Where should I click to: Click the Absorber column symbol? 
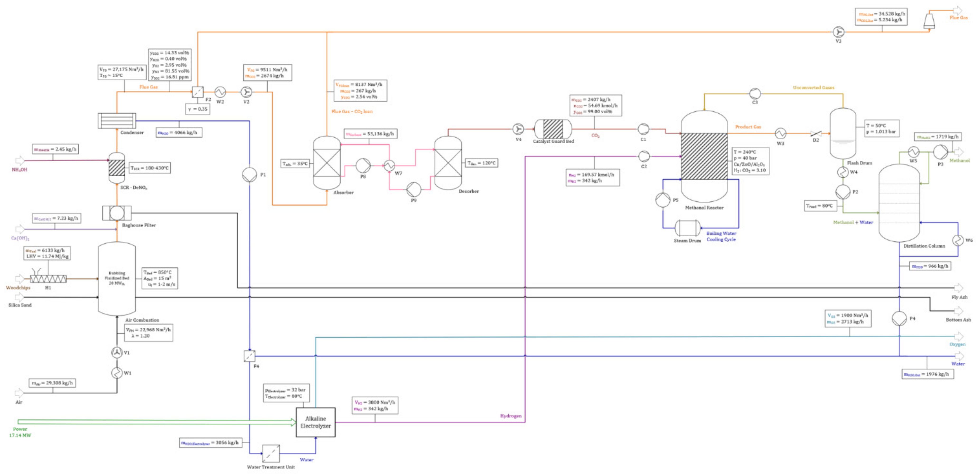pos(327,163)
